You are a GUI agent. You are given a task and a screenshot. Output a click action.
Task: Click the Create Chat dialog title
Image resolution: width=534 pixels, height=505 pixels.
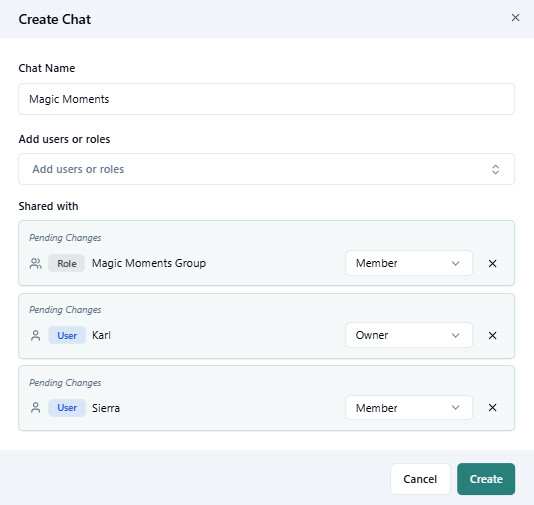coord(54,19)
